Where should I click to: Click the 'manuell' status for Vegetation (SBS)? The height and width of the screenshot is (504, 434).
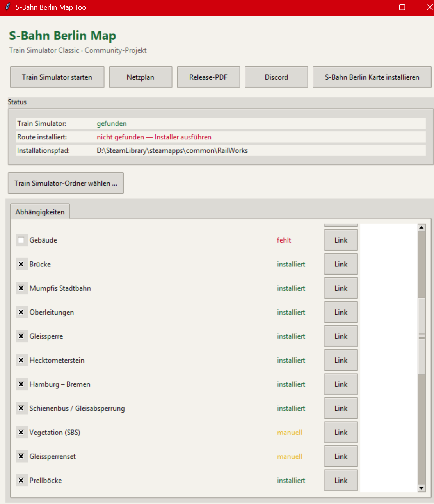point(290,433)
